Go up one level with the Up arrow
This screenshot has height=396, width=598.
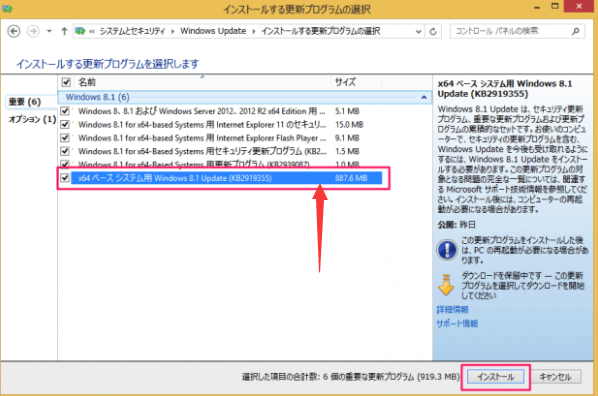[64, 31]
